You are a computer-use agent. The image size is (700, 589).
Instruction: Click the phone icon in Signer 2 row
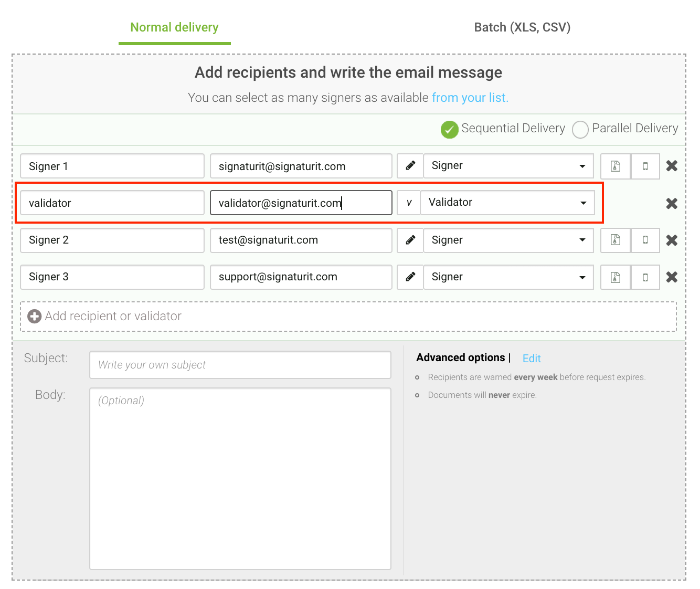(x=645, y=240)
